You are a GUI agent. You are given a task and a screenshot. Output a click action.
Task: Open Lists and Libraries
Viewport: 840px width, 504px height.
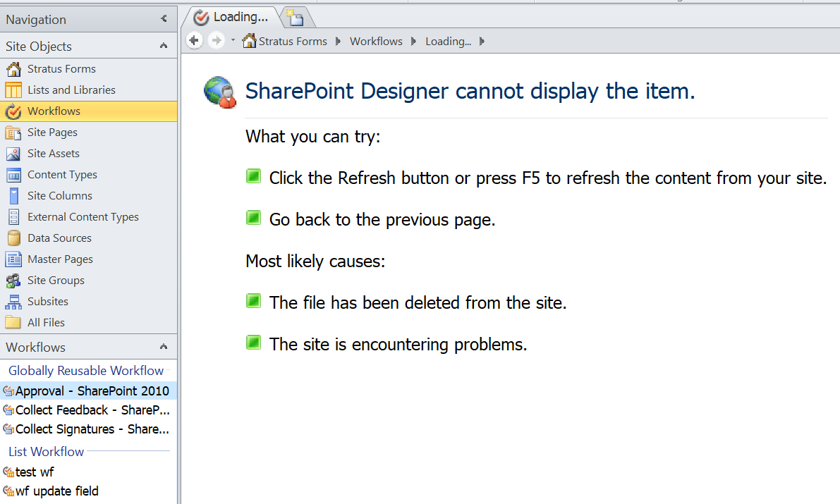88,90
